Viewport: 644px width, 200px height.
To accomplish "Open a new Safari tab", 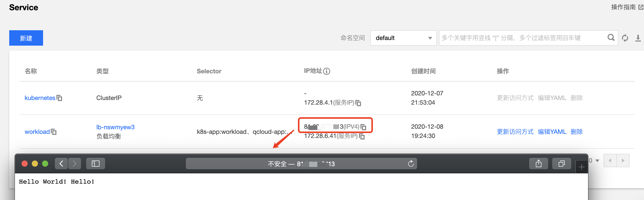I will (582, 167).
